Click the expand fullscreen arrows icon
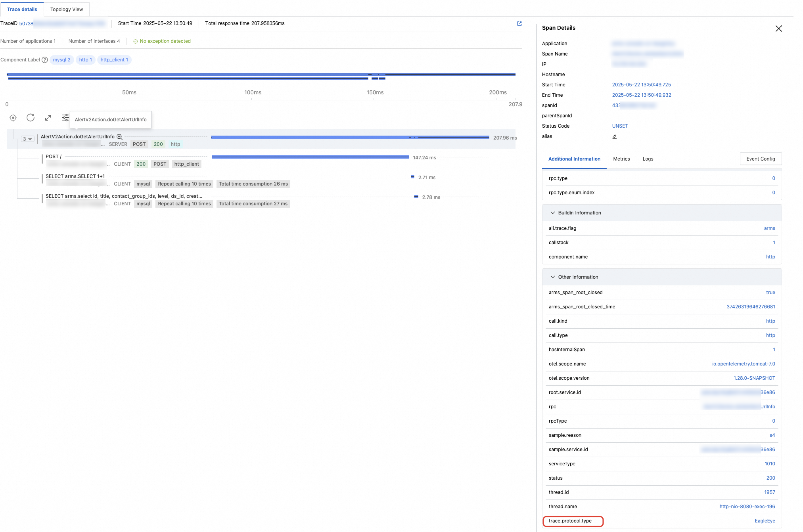Viewport: 803px width, 532px height. point(48,118)
